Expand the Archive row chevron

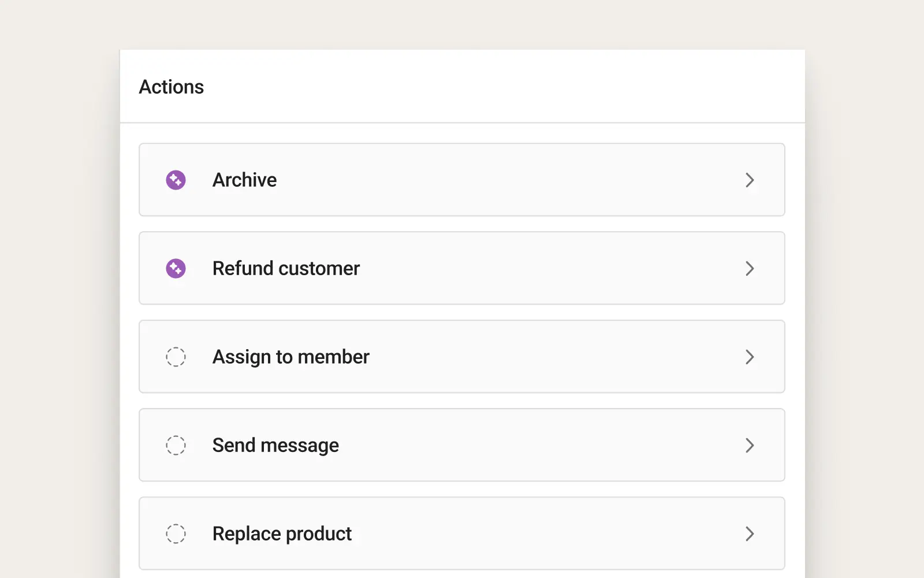[x=750, y=180]
